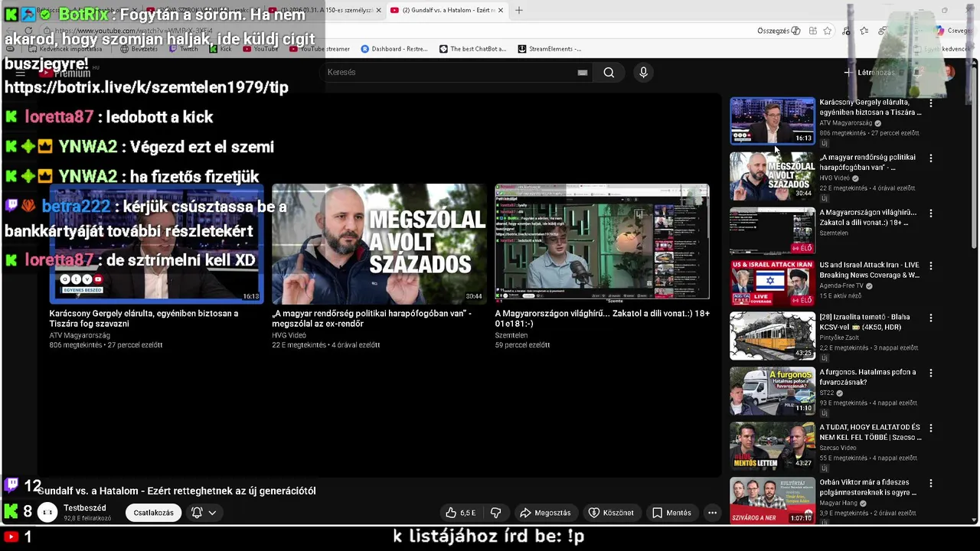This screenshot has width=980, height=551.
Task: Click the keyboard icon in search box
Action: (x=583, y=73)
